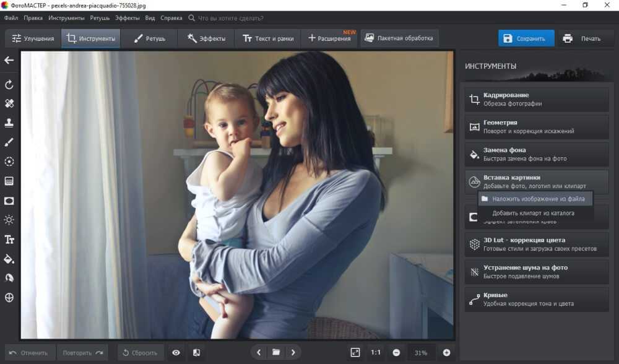Choose Наложить изображение из файла
The height and width of the screenshot is (364, 619).
click(535, 199)
